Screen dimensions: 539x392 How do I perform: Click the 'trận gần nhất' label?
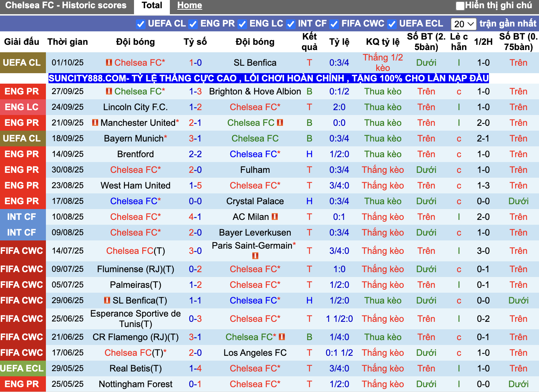(508, 24)
